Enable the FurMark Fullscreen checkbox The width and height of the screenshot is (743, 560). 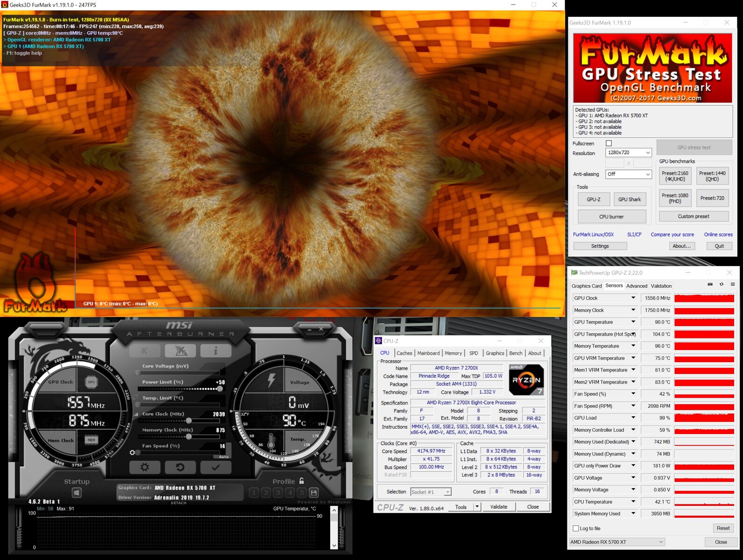(x=609, y=143)
